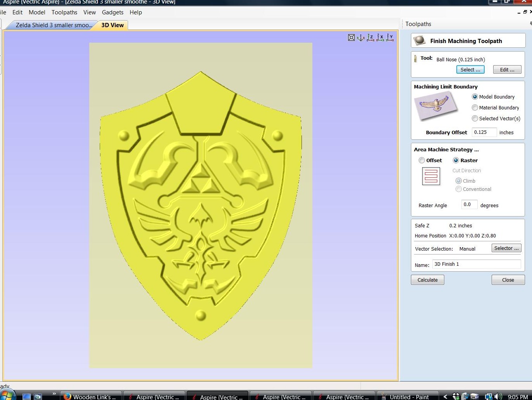The image size is (532, 400).
Task: Click the zoom-to-fit view icon
Action: point(351,38)
